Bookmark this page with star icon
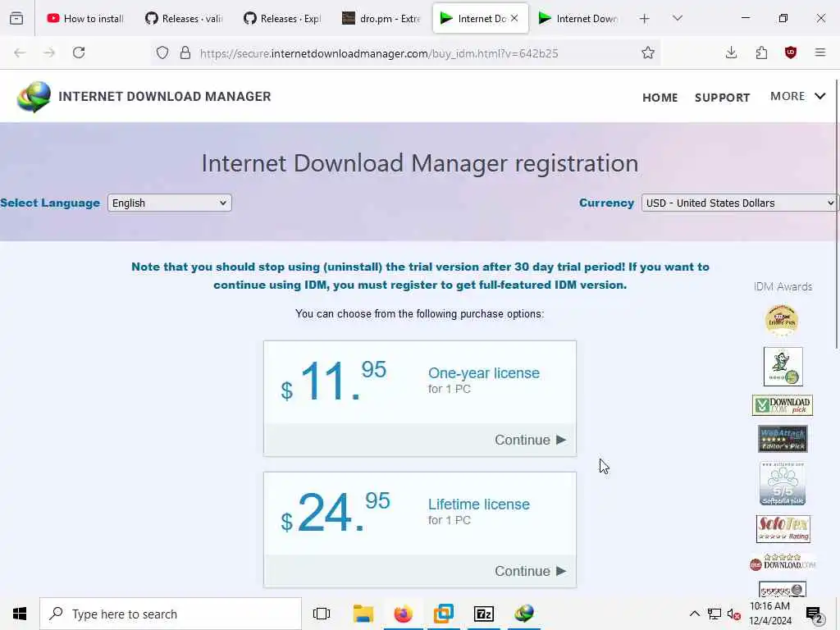 pos(648,52)
